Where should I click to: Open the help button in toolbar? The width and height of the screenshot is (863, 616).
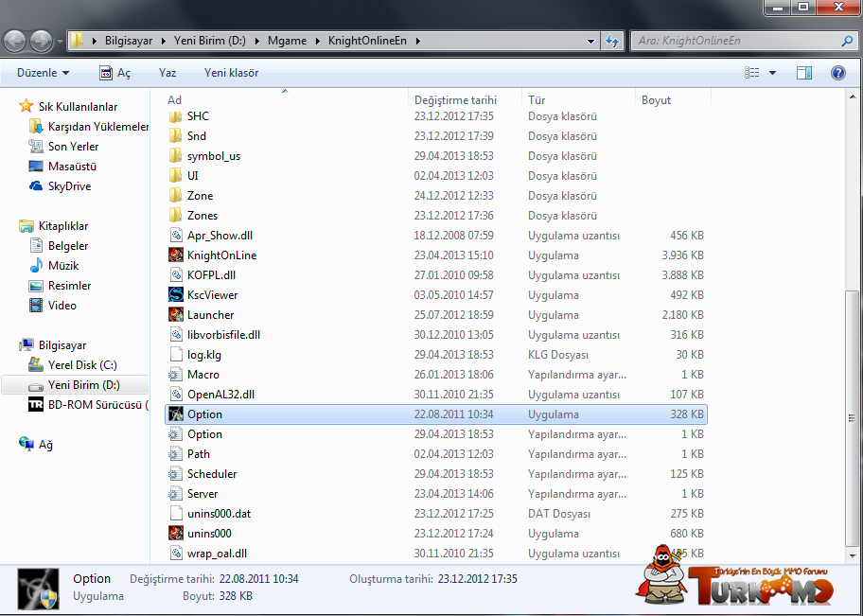coord(837,73)
